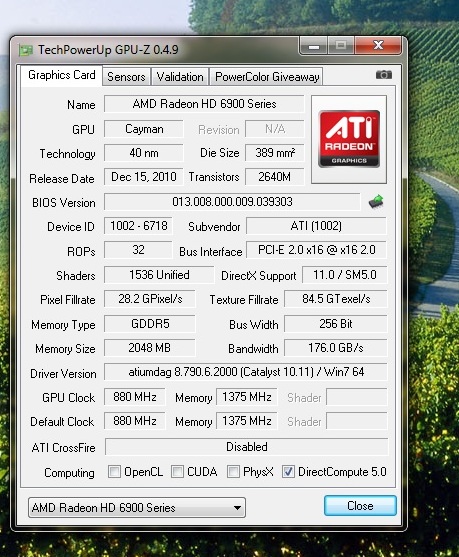Click the Revision field showing N/A
The width and height of the screenshot is (459, 557).
275,129
